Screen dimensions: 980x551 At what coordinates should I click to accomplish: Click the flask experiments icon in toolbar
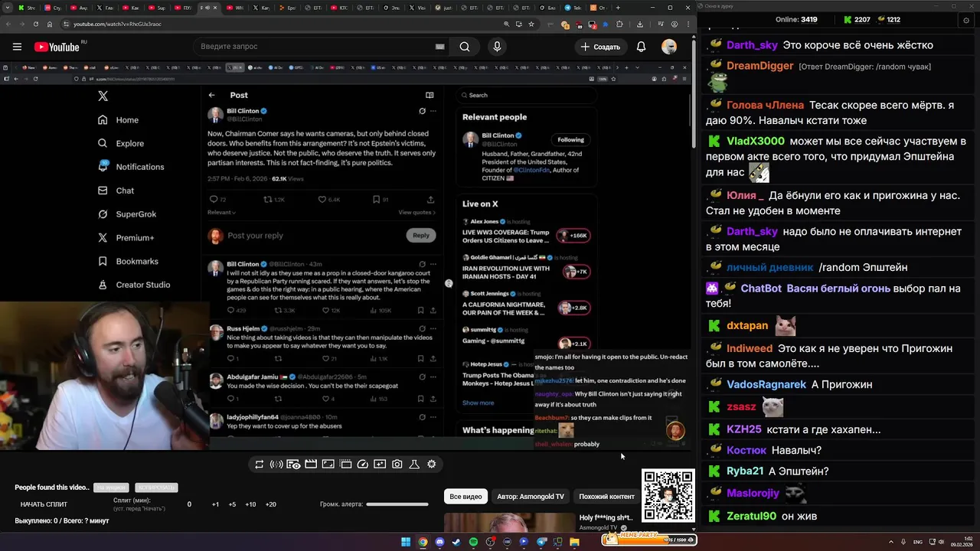[x=414, y=464]
